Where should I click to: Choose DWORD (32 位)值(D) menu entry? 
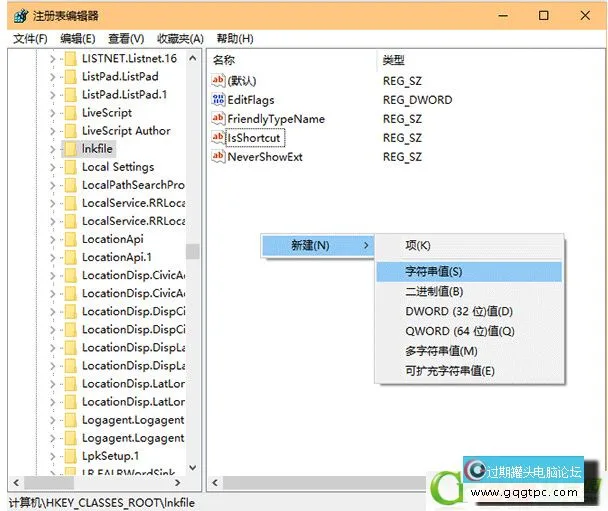469,311
